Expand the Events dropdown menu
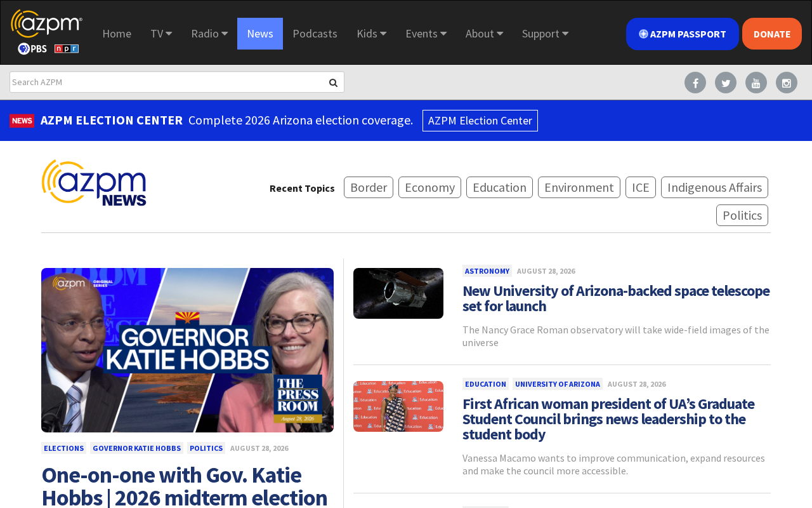 426,34
